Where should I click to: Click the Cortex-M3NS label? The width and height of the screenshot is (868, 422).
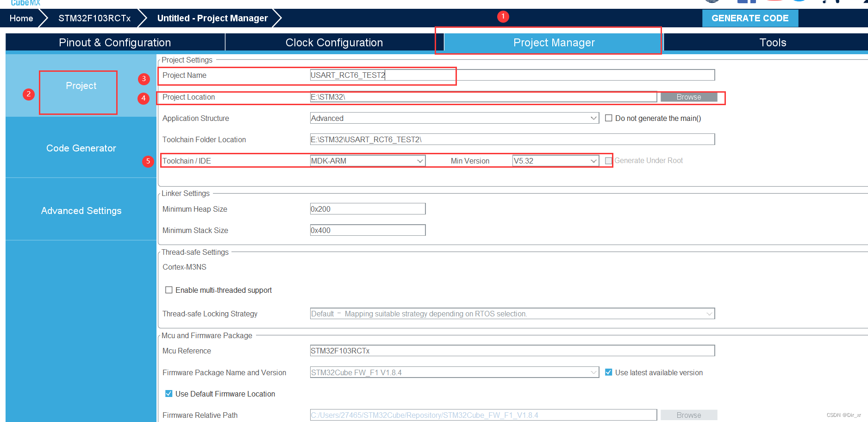point(184,267)
